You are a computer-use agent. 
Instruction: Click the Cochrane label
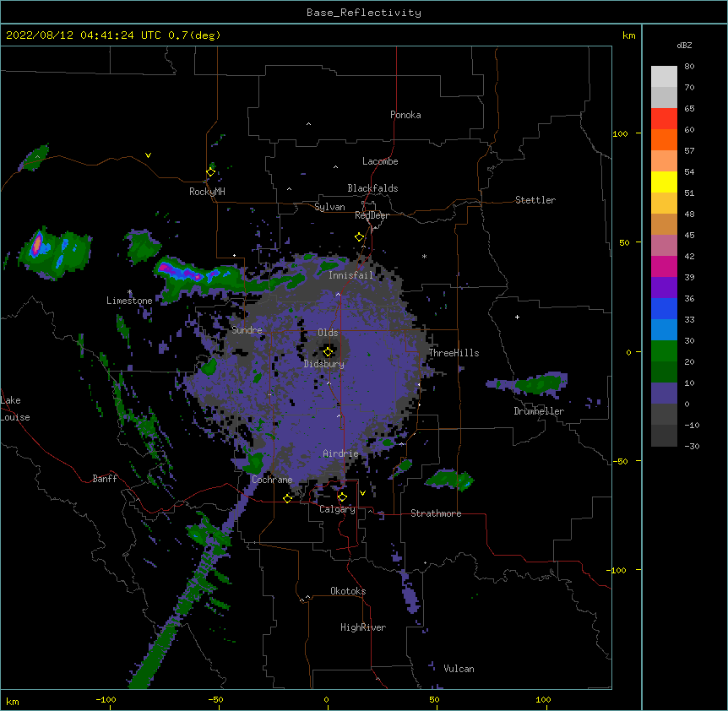coord(272,480)
